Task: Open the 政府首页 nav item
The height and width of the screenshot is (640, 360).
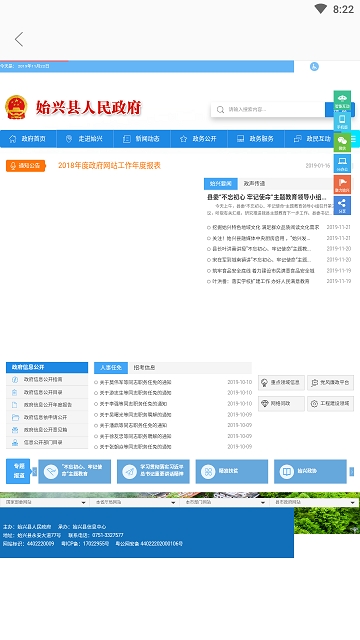Action: click(28, 139)
